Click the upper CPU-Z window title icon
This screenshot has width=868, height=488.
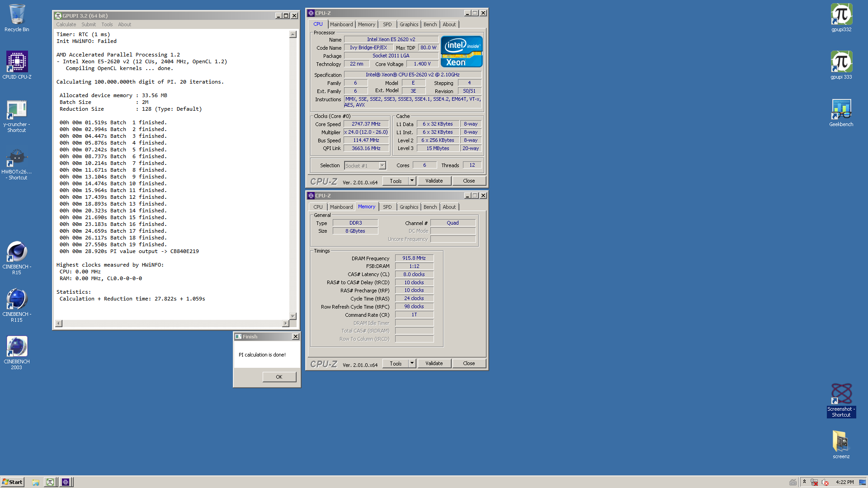[311, 13]
